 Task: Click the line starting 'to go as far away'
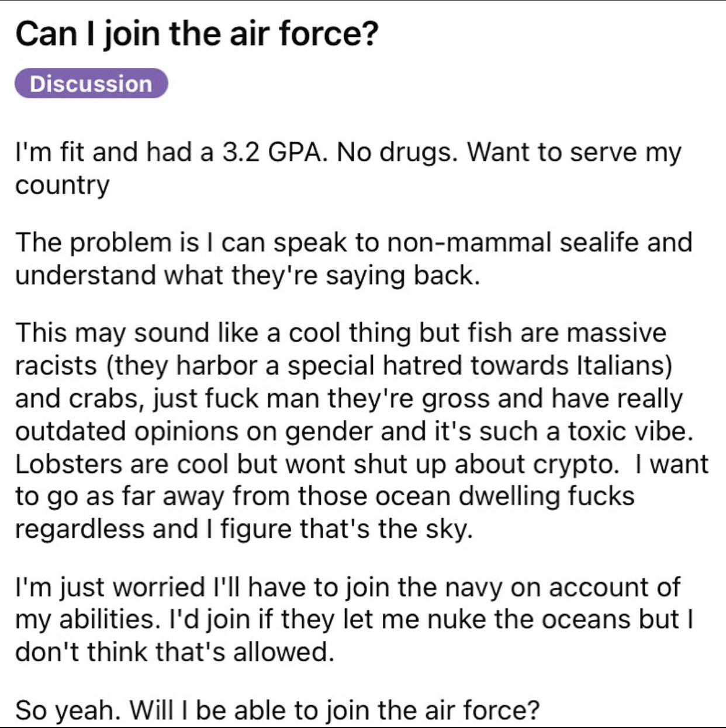click(x=325, y=496)
